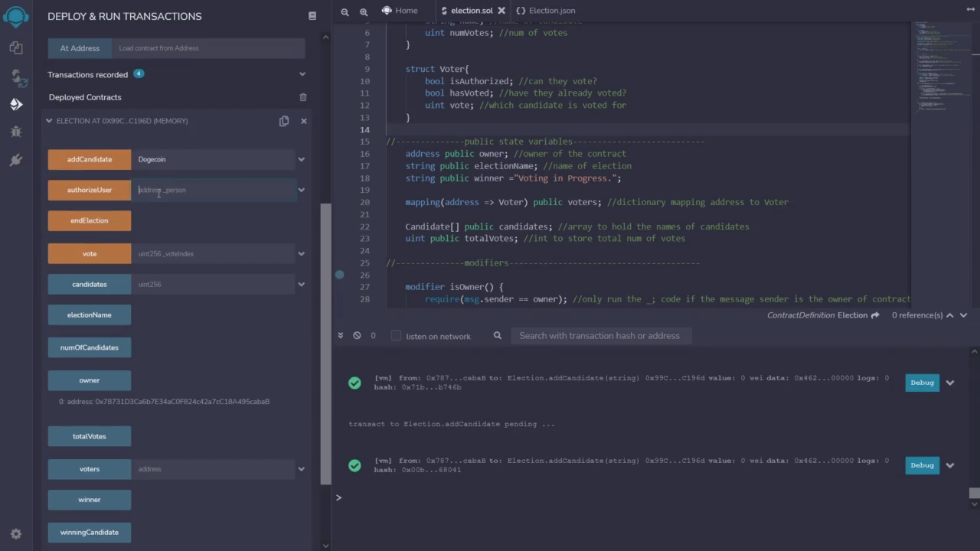Debug the first addCandidate transaction
980x551 pixels.
922,383
